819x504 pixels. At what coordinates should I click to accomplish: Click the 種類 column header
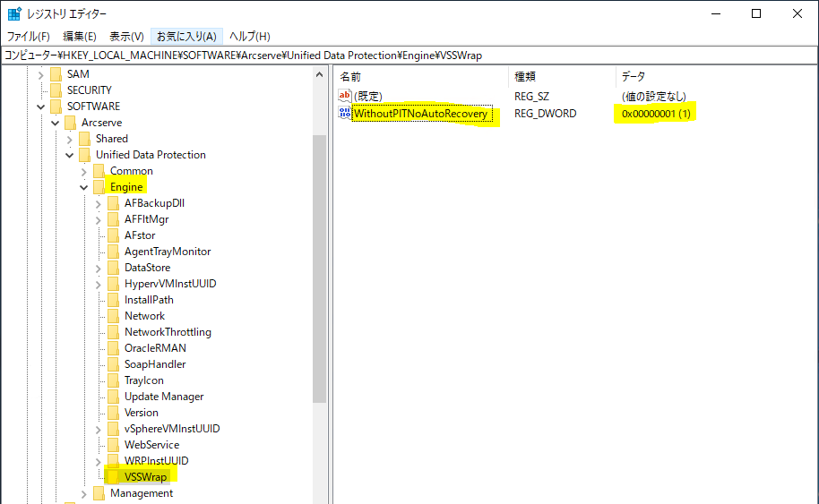(562, 77)
